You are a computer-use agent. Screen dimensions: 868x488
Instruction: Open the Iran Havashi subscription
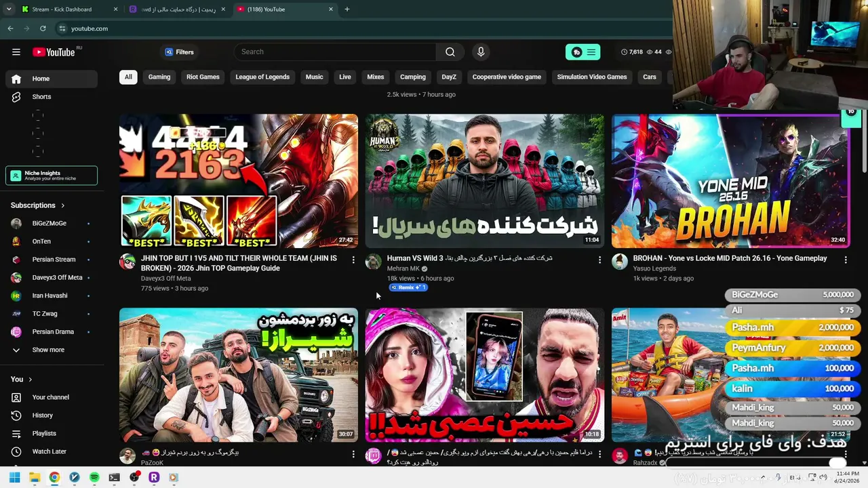52,296
